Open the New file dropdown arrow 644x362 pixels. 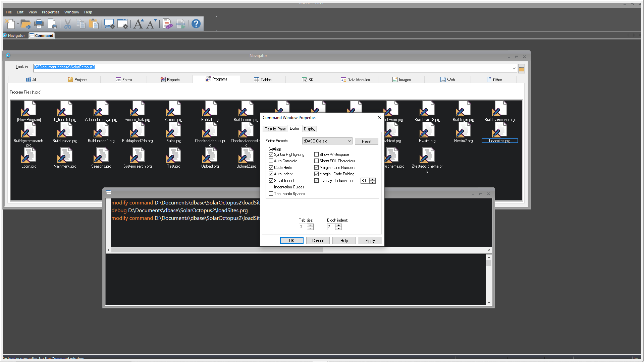(x=18, y=24)
